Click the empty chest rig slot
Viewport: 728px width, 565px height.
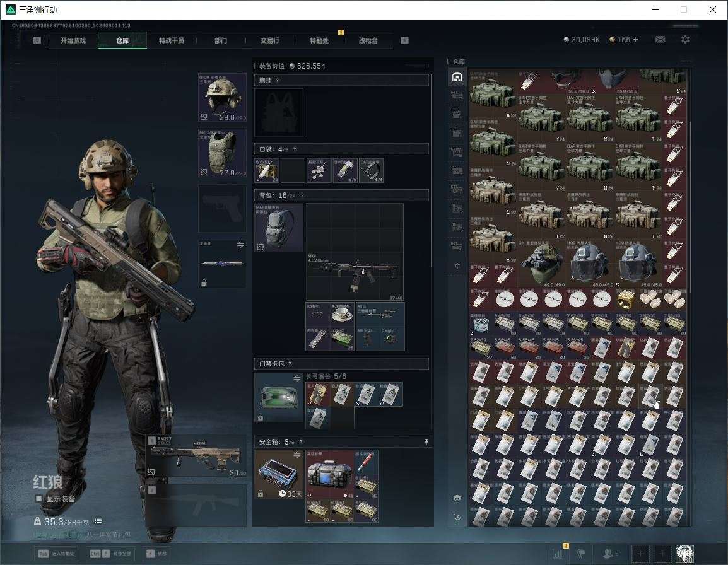(279, 112)
